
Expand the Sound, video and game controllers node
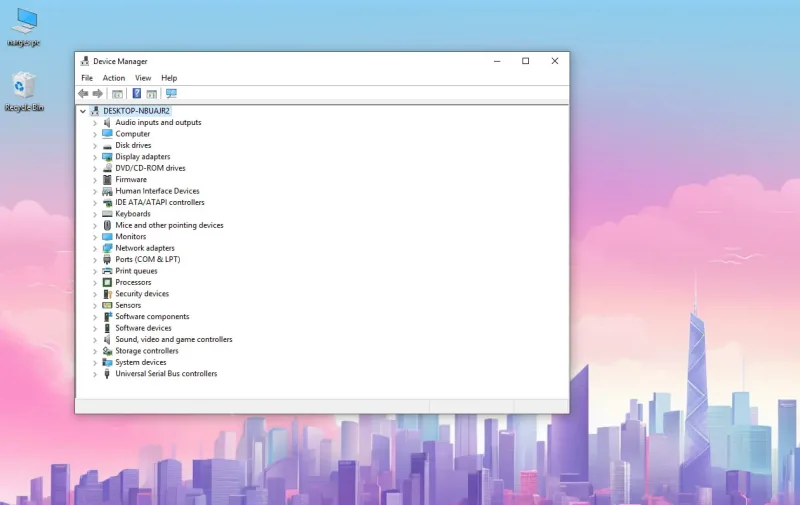coord(95,340)
